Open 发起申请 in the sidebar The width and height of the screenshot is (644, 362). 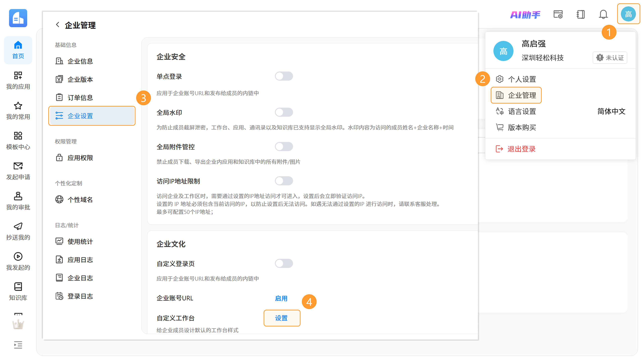[x=18, y=171]
